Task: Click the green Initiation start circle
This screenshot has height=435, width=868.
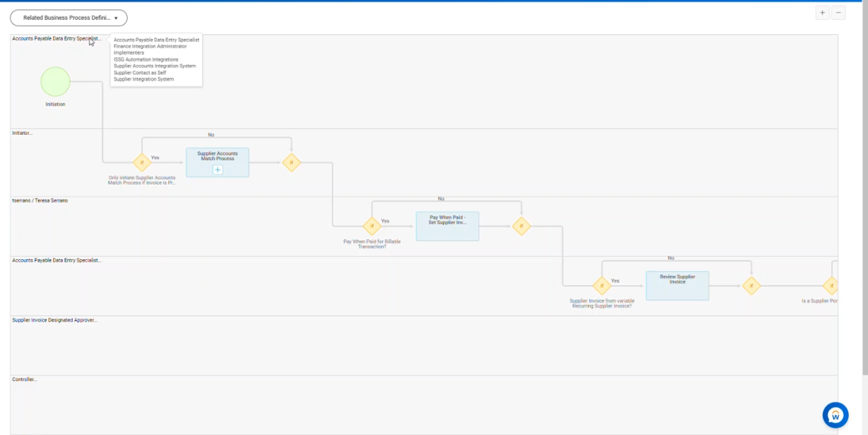Action: pyautogui.click(x=55, y=82)
